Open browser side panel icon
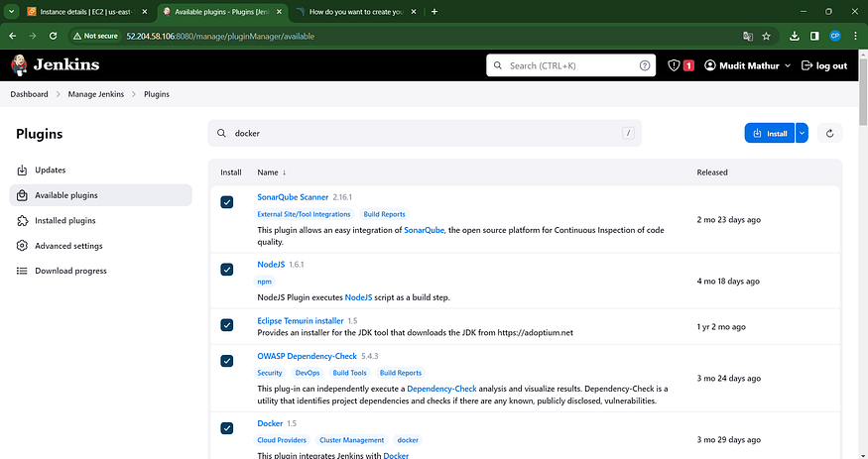868x459 pixels. pyautogui.click(x=814, y=36)
